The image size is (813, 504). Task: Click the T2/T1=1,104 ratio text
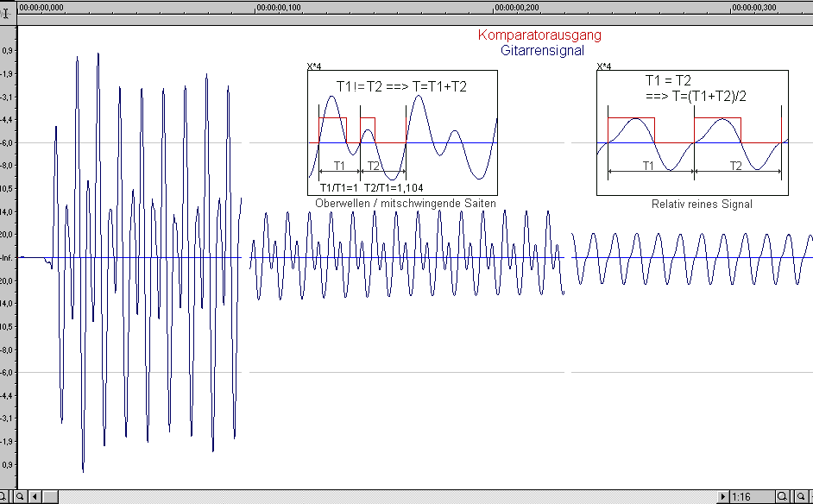click(394, 187)
